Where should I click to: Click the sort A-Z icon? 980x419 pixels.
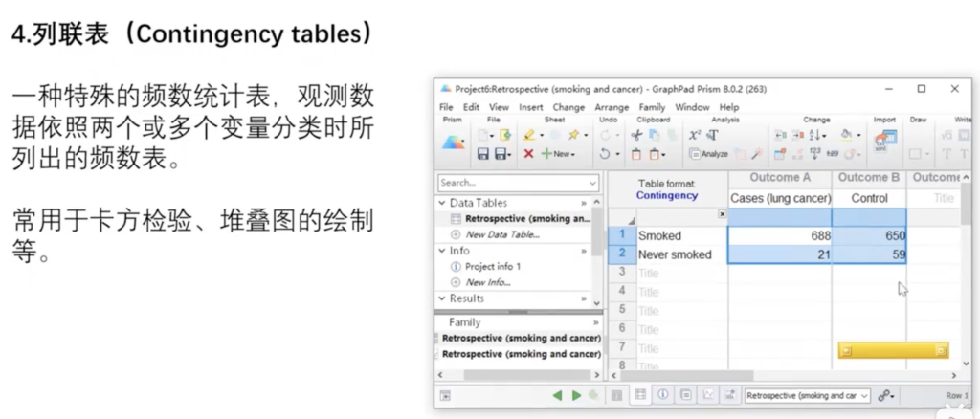tap(818, 135)
